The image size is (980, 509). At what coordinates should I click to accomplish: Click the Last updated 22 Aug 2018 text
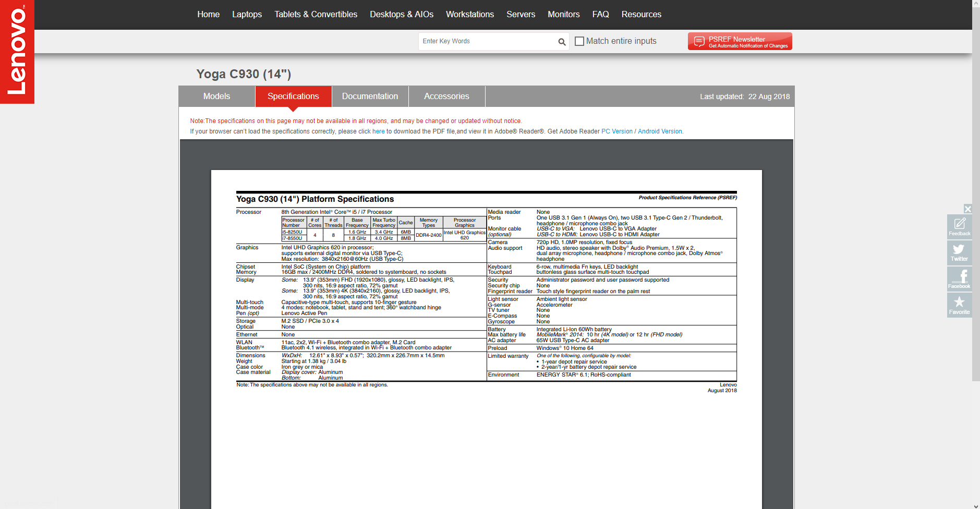(x=745, y=96)
